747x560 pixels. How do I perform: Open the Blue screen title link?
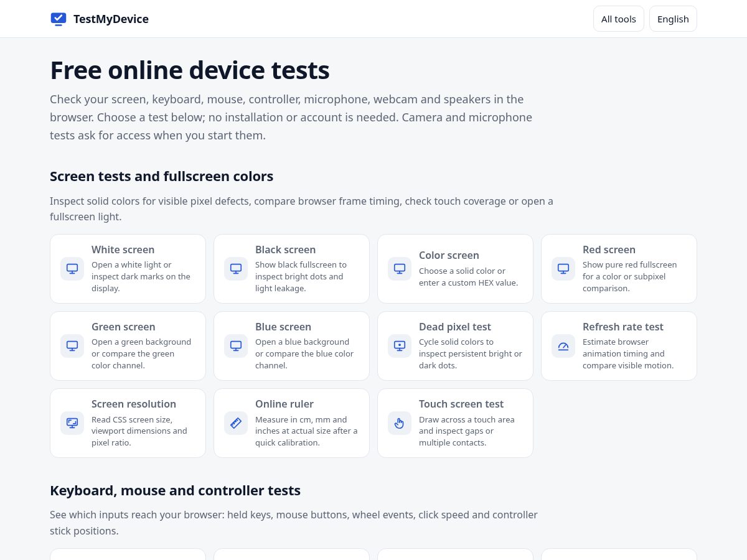pyautogui.click(x=283, y=327)
